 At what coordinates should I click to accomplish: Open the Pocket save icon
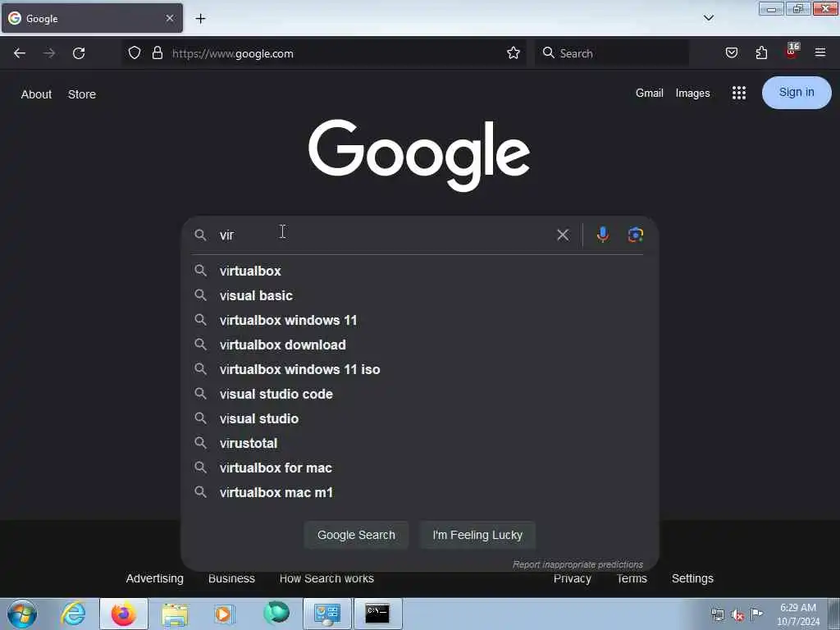731,53
